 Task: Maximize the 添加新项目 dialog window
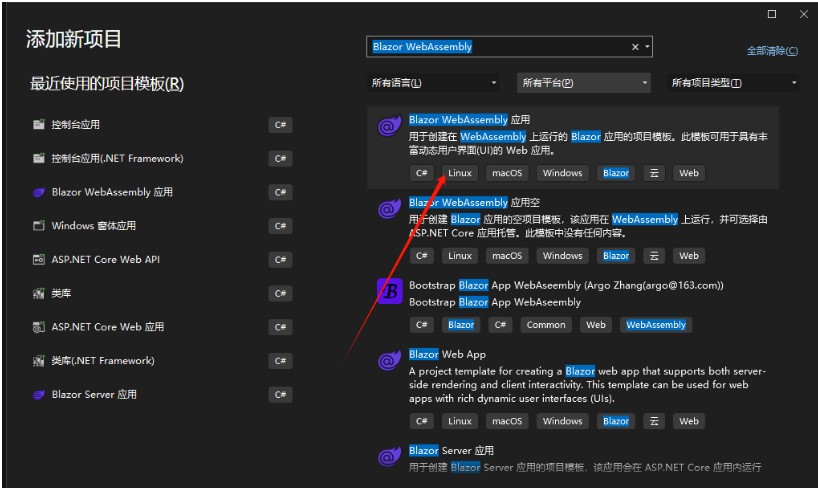click(x=772, y=14)
